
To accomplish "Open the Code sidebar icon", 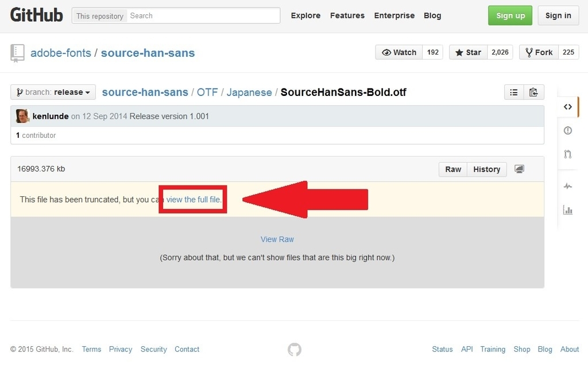I will pos(568,107).
